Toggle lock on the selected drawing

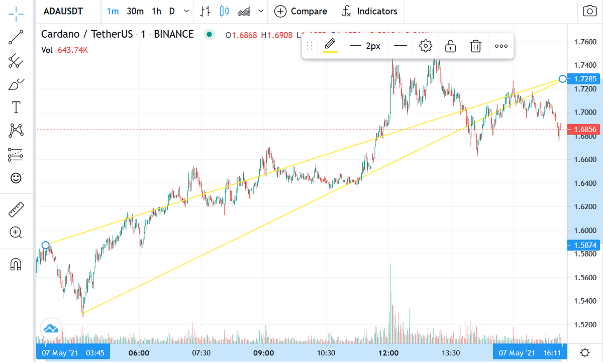tap(450, 46)
